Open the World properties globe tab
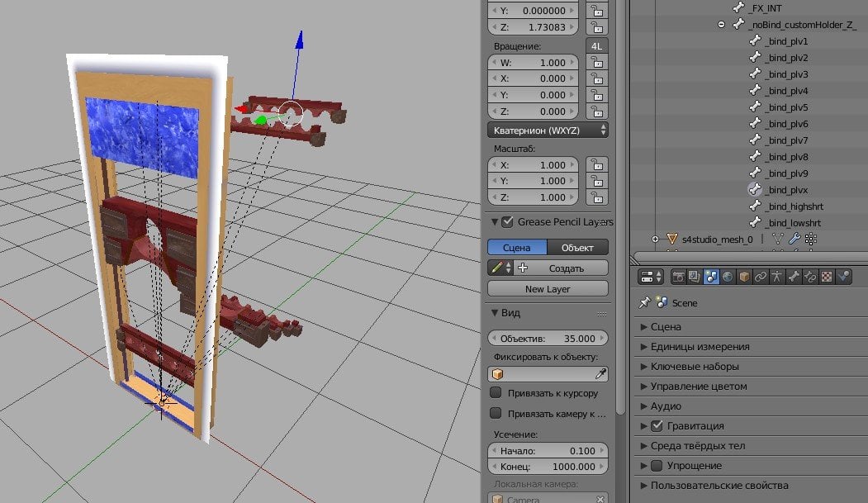Viewport: 868px width, 503px height. 728,277
